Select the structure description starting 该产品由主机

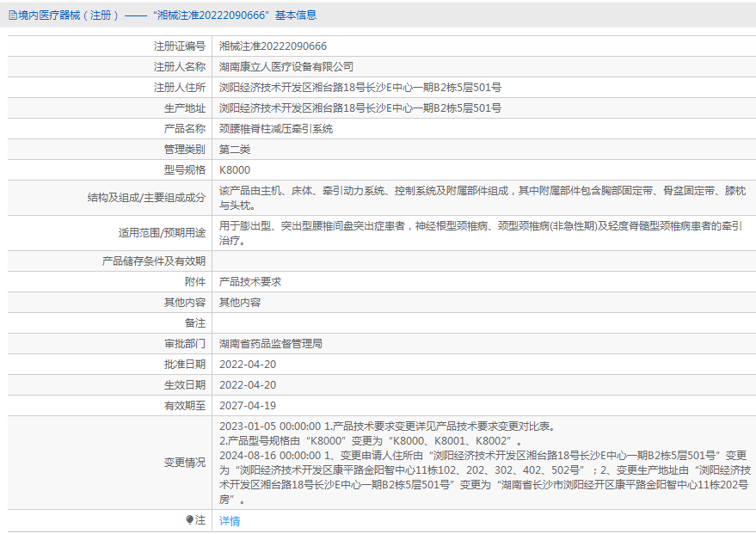coord(482,198)
